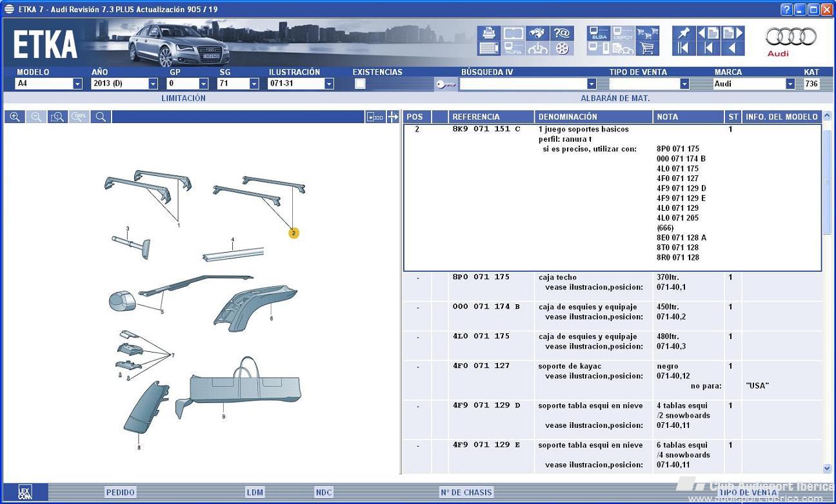Click the Info. del Modelo column header
The height and width of the screenshot is (504, 836).
(x=782, y=117)
